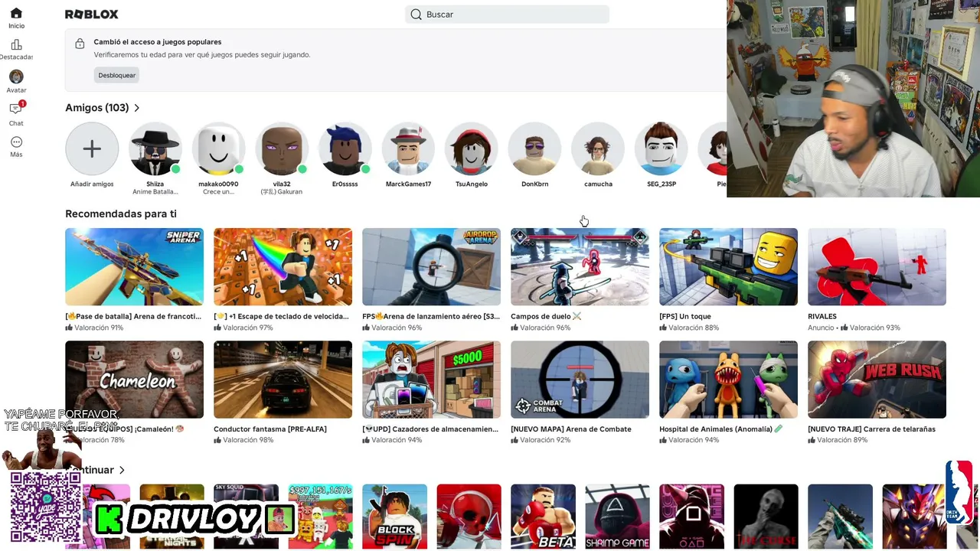Viewport: 980px width, 551px height.
Task: Open friend vila32's avatar
Action: pos(282,148)
